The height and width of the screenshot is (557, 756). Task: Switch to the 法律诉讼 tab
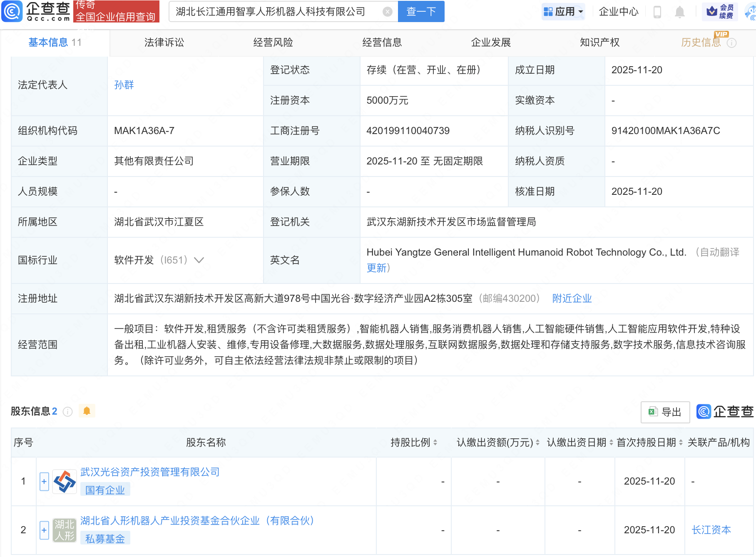pos(164,42)
